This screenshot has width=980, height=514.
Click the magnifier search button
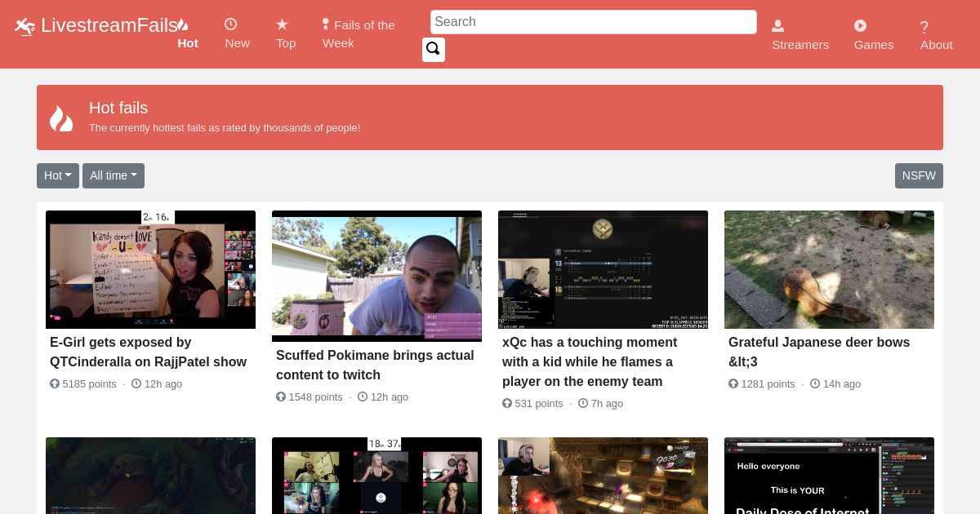[x=434, y=49]
